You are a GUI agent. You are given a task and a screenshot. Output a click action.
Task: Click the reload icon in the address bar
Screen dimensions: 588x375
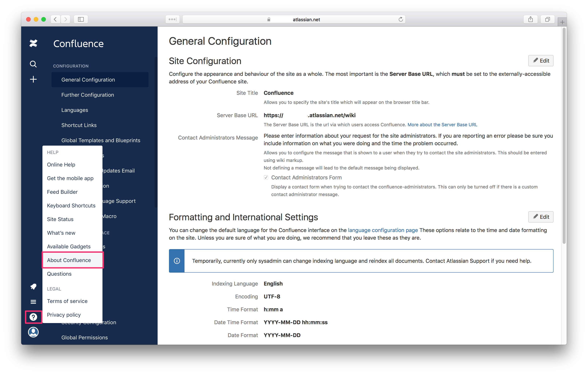400,19
